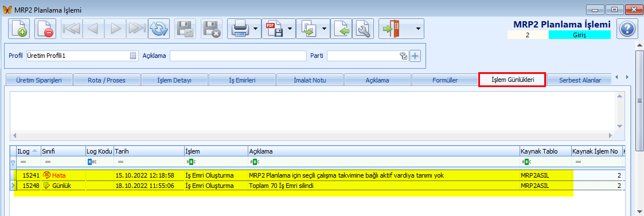Click the PDF save icon
Image resolution: width=644 pixels, height=216 pixels.
pos(274,29)
